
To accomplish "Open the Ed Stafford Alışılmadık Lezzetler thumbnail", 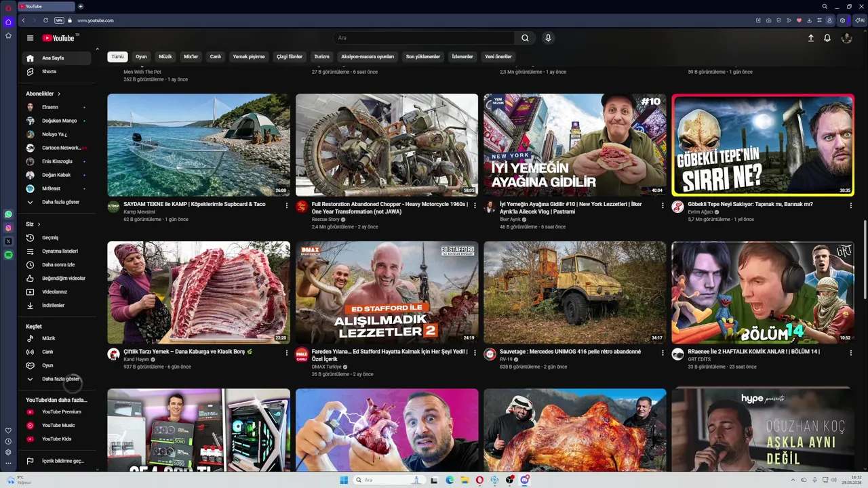I will point(387,292).
